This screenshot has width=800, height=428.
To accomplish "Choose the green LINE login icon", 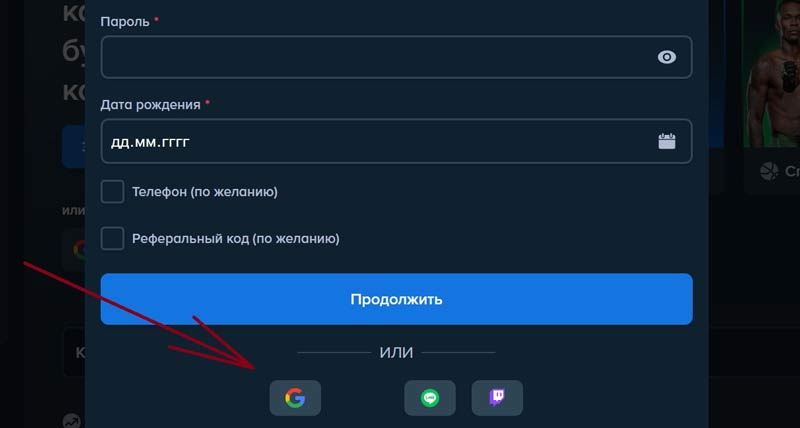I will click(430, 398).
